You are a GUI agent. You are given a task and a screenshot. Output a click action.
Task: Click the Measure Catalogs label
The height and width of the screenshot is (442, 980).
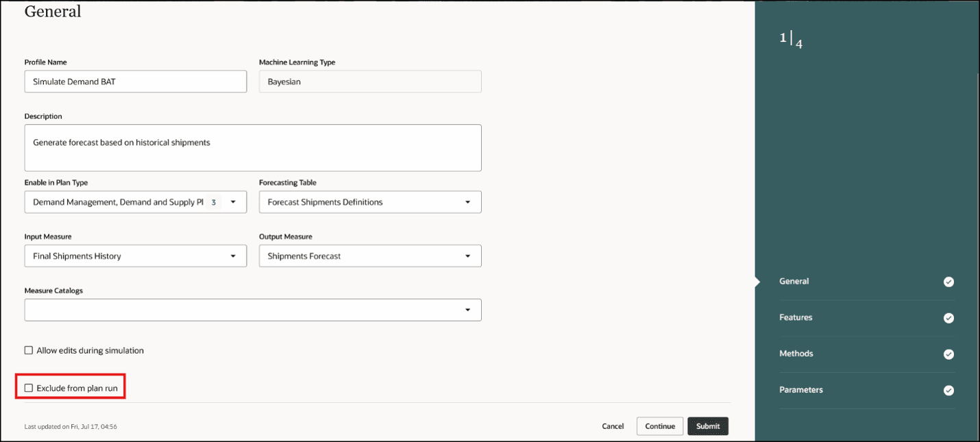pos(53,291)
